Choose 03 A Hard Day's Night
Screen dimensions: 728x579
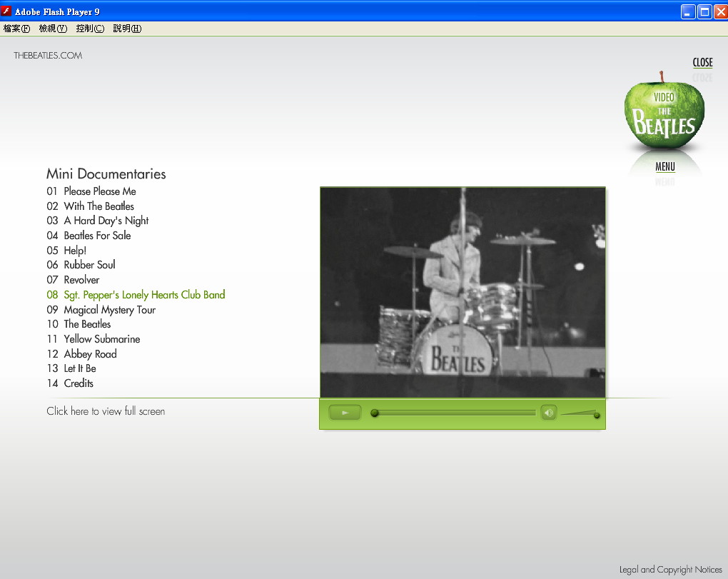pos(98,221)
